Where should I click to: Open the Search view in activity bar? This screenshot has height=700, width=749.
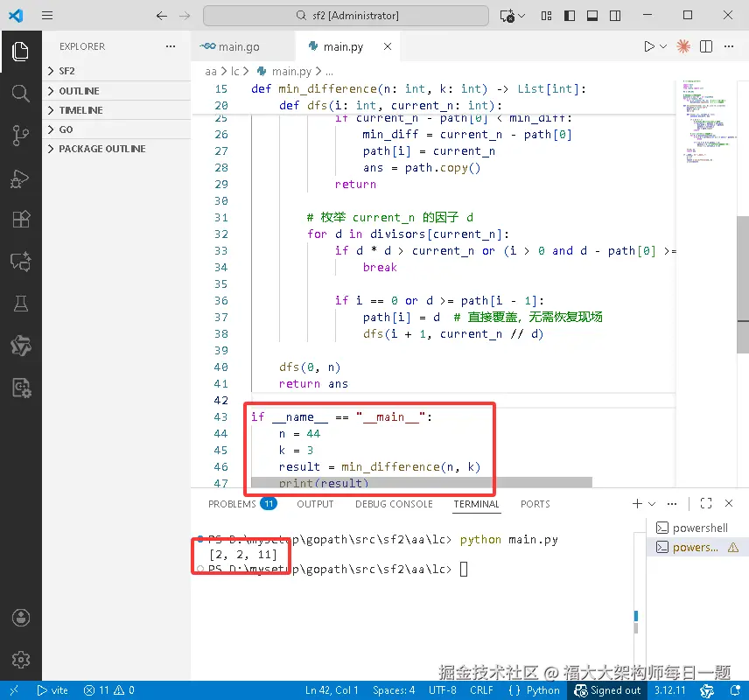[x=20, y=93]
